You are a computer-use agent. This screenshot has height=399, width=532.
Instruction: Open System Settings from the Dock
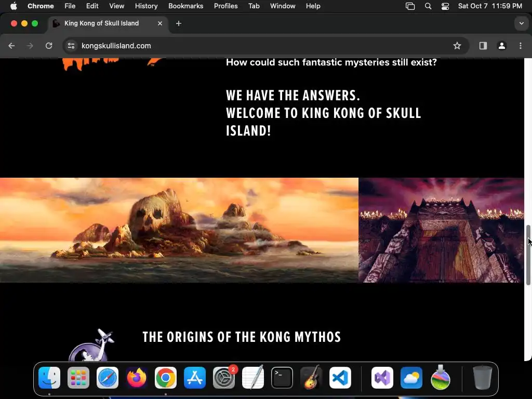(224, 378)
